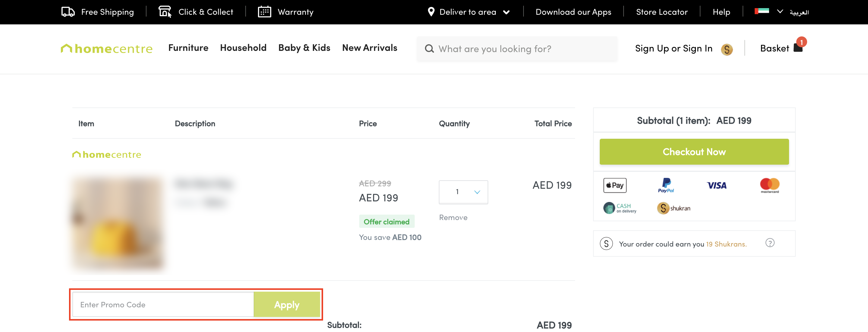Open the New Arrivals menu
Viewport: 868px width, 332px height.
(370, 48)
